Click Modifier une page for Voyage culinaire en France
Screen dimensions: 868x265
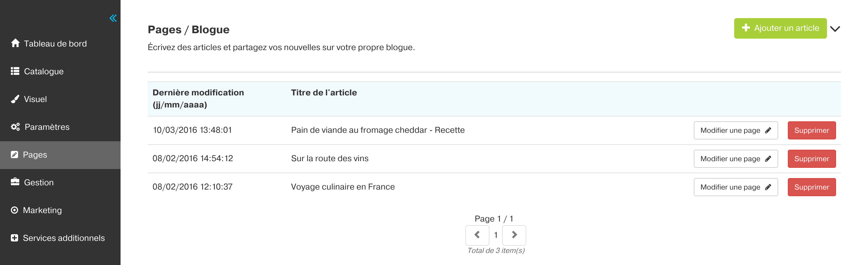pyautogui.click(x=736, y=187)
